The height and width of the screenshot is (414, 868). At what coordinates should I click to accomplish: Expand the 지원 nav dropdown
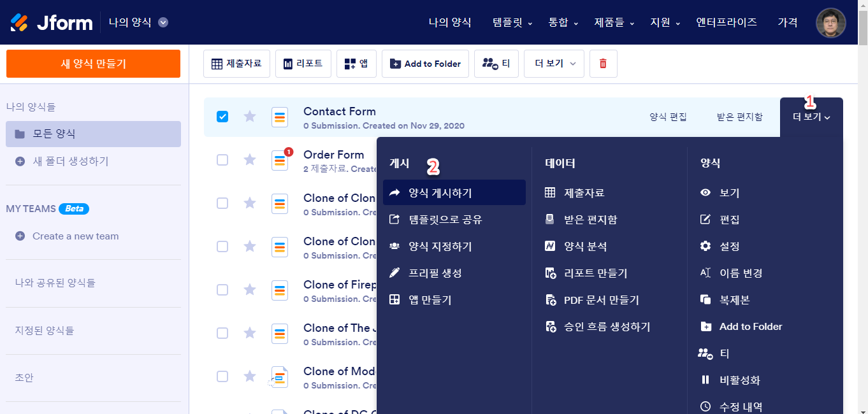pos(665,22)
